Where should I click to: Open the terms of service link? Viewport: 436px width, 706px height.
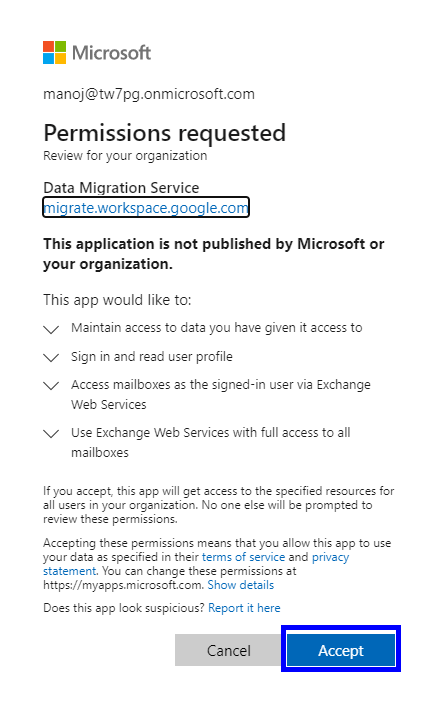point(243,557)
